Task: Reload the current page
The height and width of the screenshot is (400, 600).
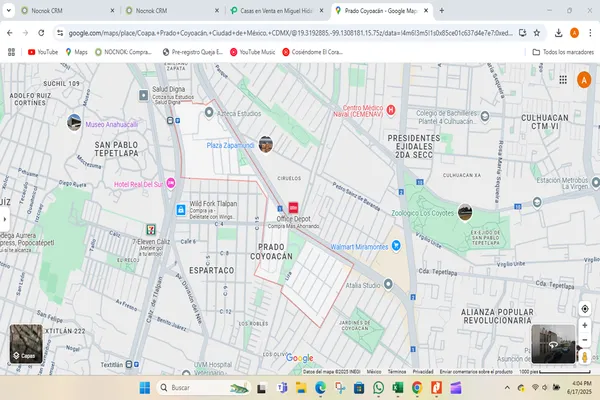Action: click(41, 33)
